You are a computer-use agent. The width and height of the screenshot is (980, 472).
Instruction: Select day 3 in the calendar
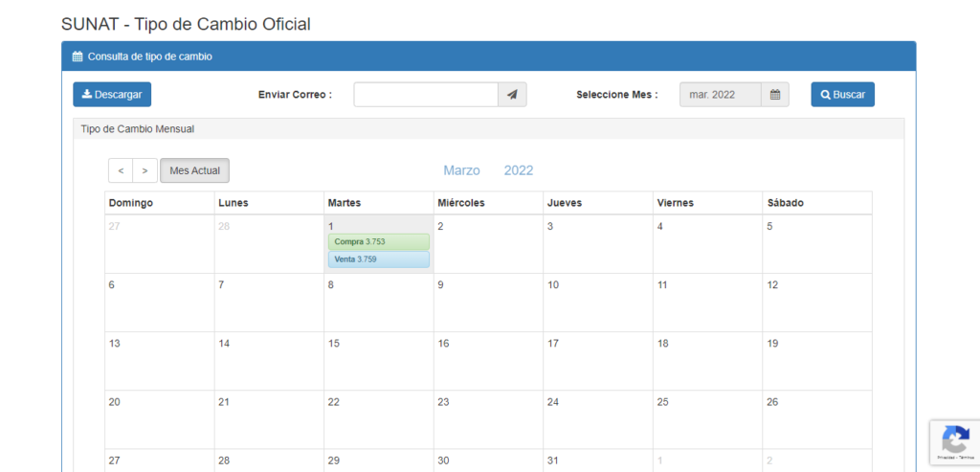pyautogui.click(x=598, y=244)
